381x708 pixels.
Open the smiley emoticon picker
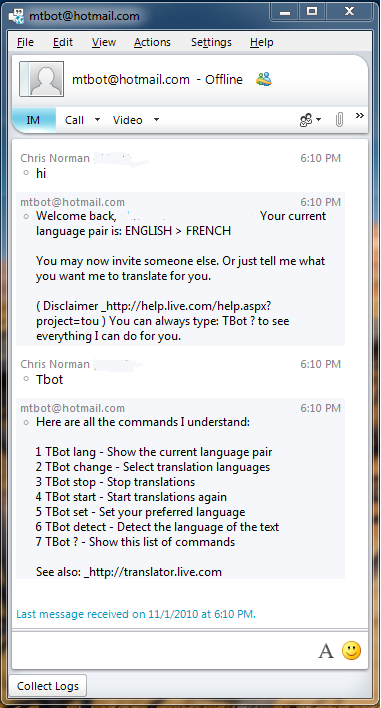pos(351,651)
